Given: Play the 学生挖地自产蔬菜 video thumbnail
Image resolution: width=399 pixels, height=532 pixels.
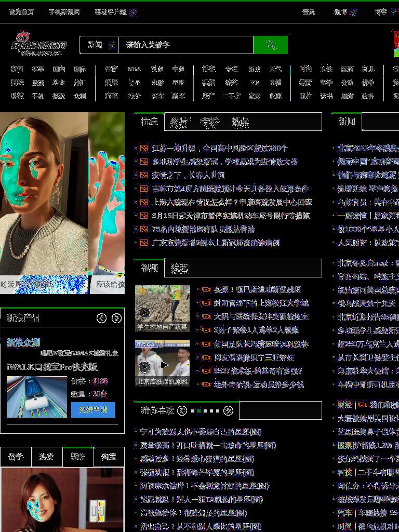Looking at the screenshot, I should click(x=162, y=309).
